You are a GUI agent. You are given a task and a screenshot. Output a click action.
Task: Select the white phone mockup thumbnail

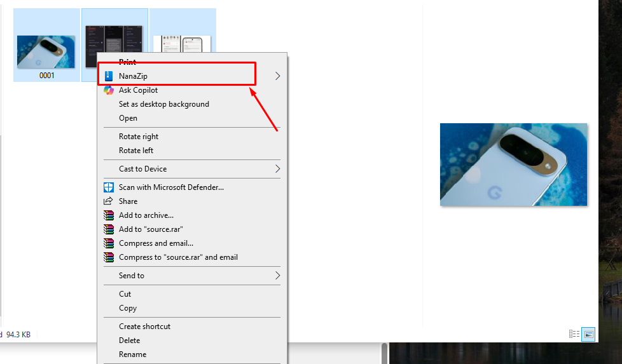tap(182, 44)
